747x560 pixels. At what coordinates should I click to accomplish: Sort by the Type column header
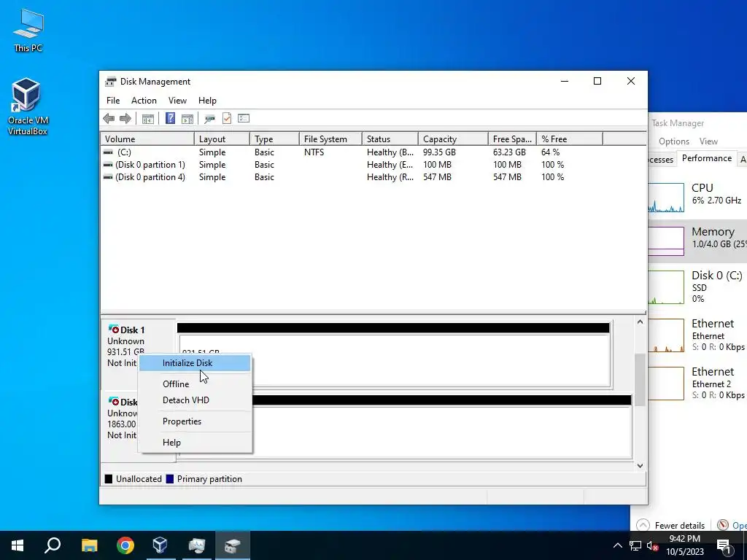[274, 139]
